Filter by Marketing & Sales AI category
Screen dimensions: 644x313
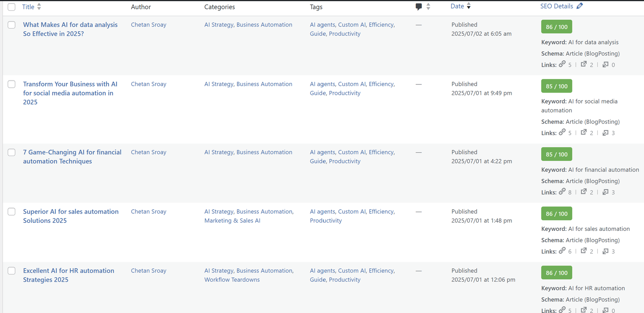click(232, 221)
